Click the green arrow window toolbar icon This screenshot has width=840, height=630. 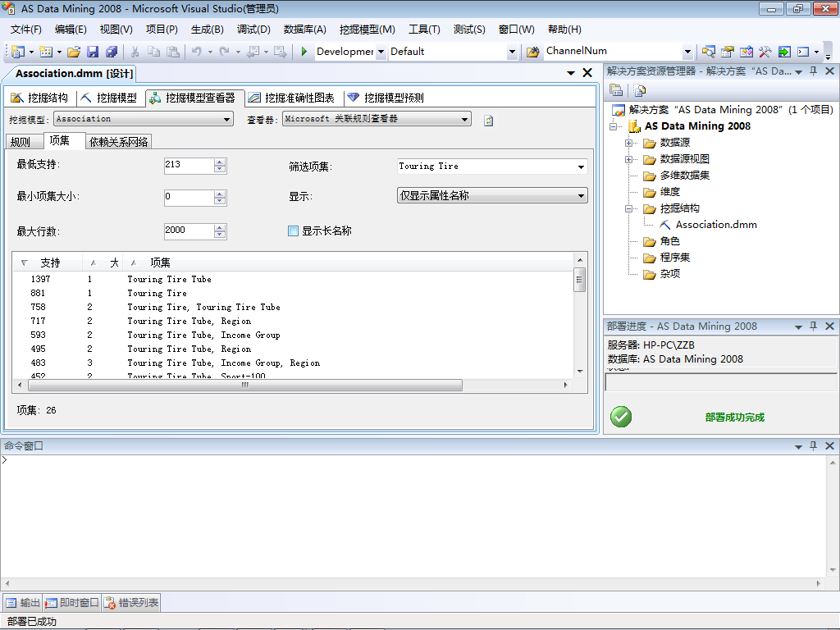point(783,52)
